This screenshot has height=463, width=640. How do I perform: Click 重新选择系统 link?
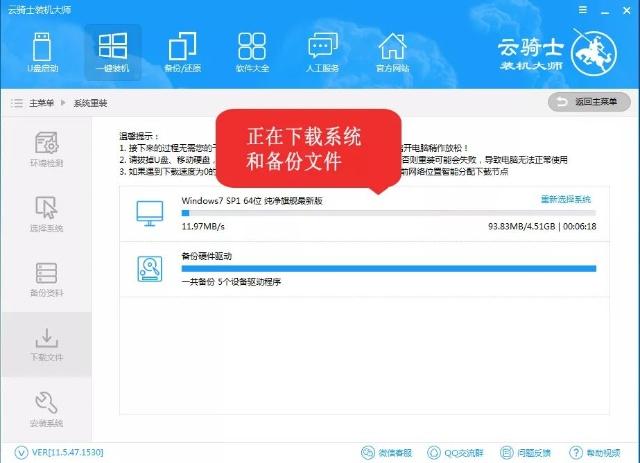(x=566, y=199)
